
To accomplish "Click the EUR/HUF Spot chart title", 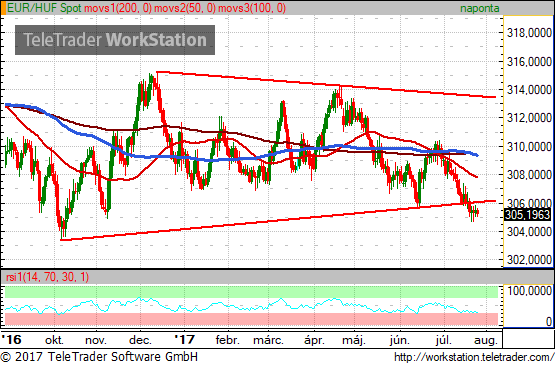I will [44, 8].
